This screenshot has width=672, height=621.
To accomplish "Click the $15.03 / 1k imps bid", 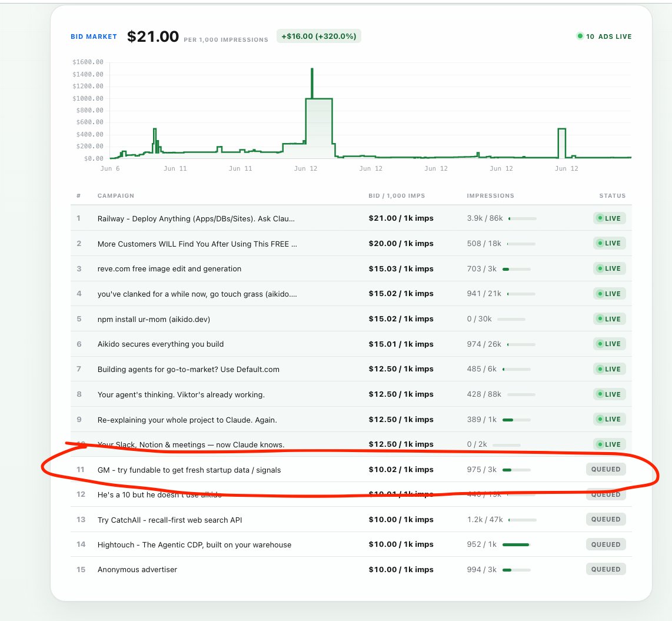I will (401, 269).
